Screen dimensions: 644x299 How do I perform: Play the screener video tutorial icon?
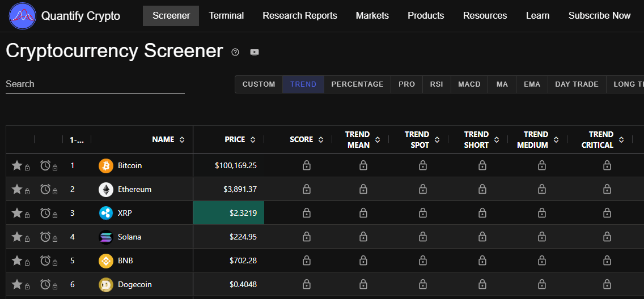pos(255,52)
